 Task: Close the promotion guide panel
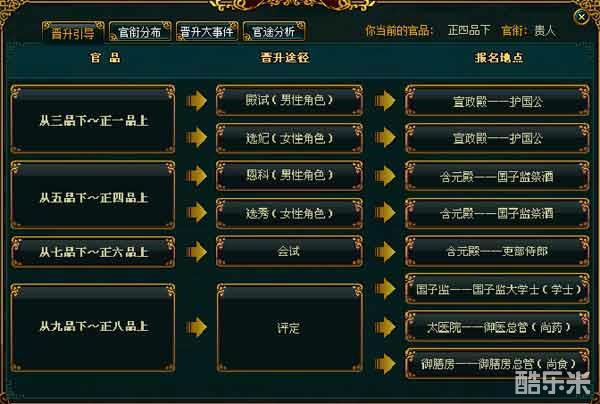581,17
